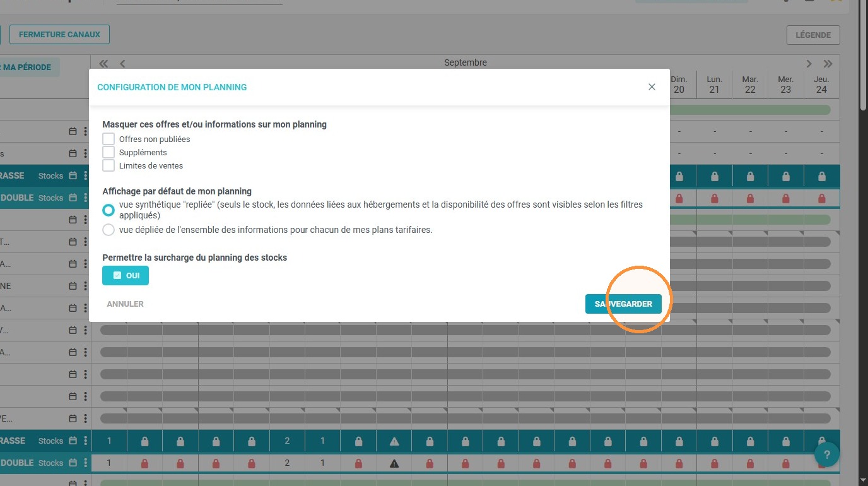Select the "Lun. 21" day header
Viewport: 868px width, 486px height.
pyautogui.click(x=715, y=85)
